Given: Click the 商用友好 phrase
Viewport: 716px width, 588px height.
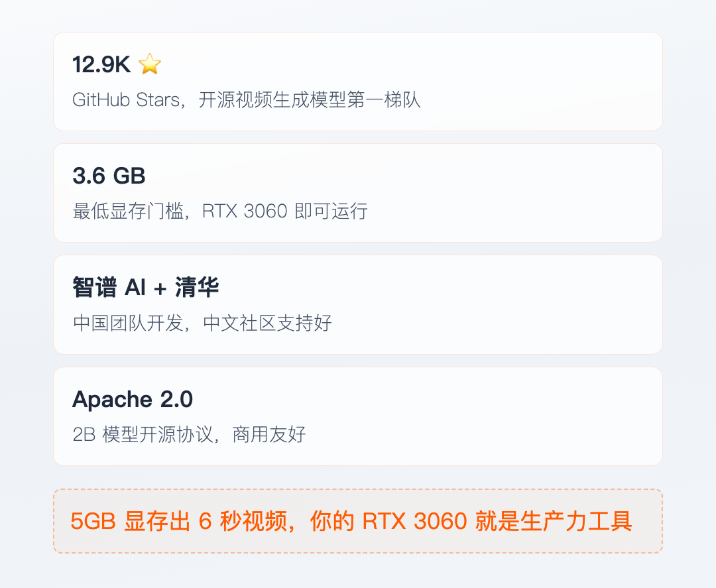Looking at the screenshot, I should pyautogui.click(x=269, y=434).
